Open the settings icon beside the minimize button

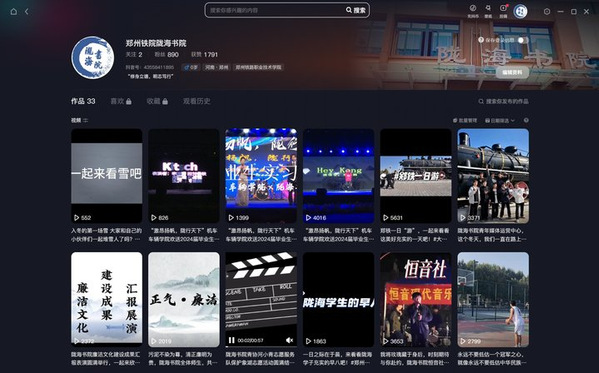547,11
